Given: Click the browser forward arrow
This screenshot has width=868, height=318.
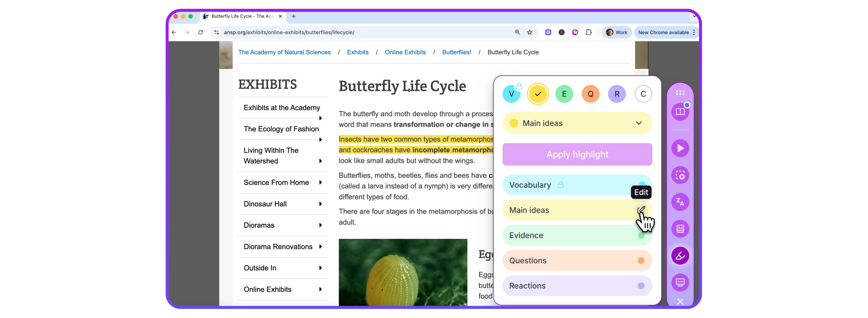Looking at the screenshot, I should click(187, 32).
